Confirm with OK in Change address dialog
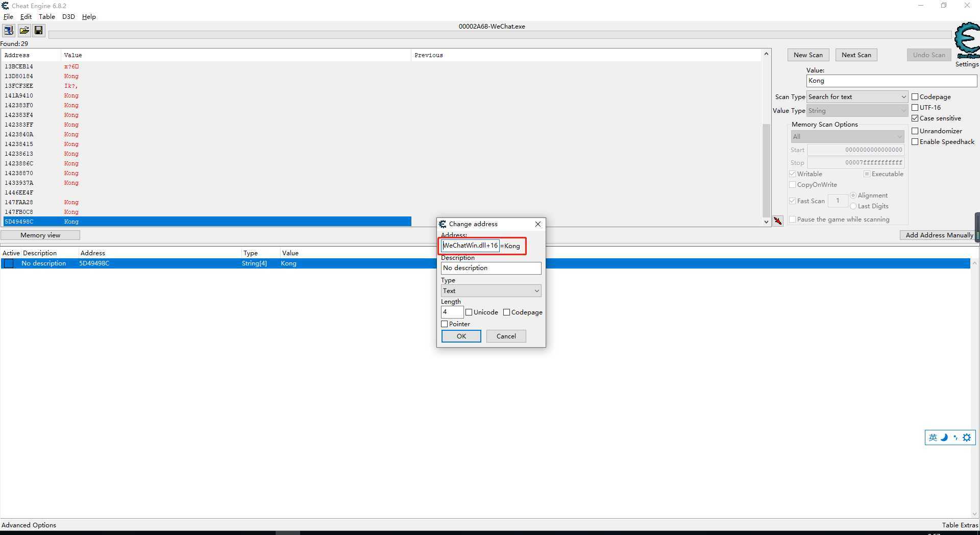Viewport: 980px width, 535px height. click(461, 336)
